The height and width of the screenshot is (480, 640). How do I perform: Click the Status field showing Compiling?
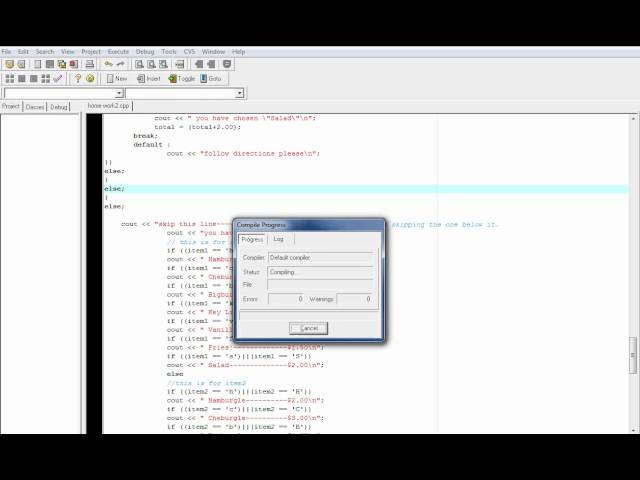pyautogui.click(x=321, y=272)
